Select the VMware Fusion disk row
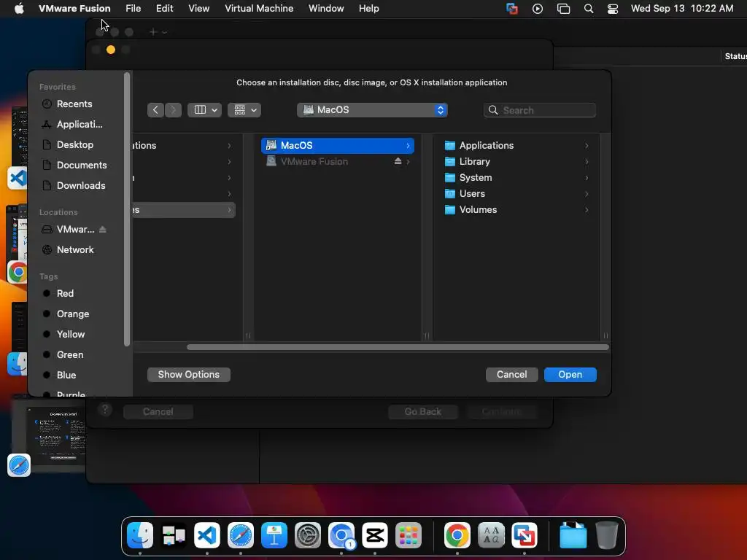This screenshot has height=560, width=747. coord(338,162)
